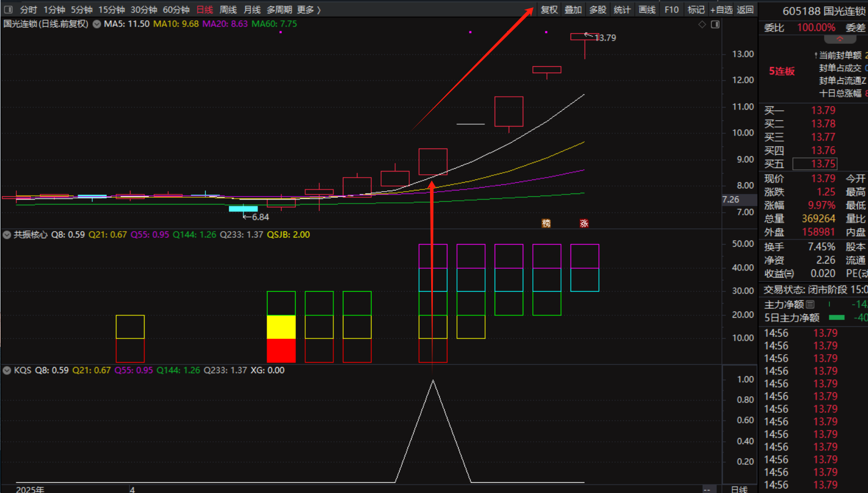Click +自选 to add to watchlist
Screen dimensions: 868x493
pyautogui.click(x=721, y=10)
